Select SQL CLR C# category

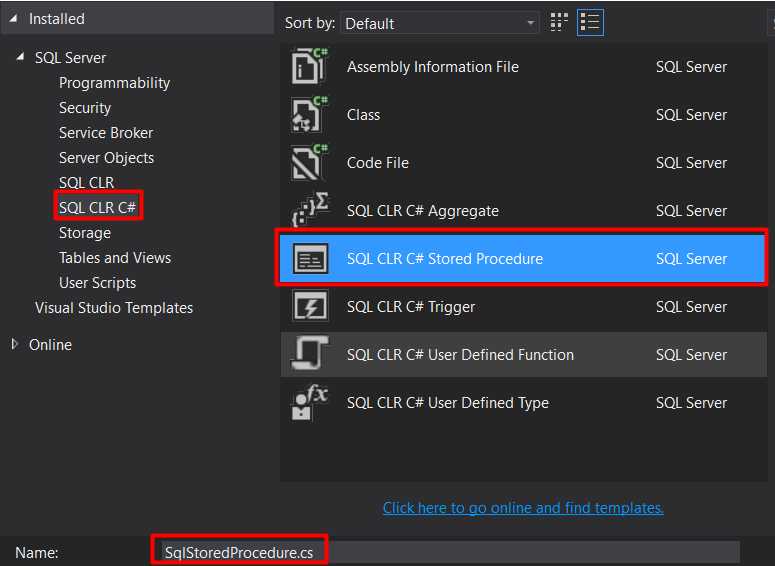(97, 207)
